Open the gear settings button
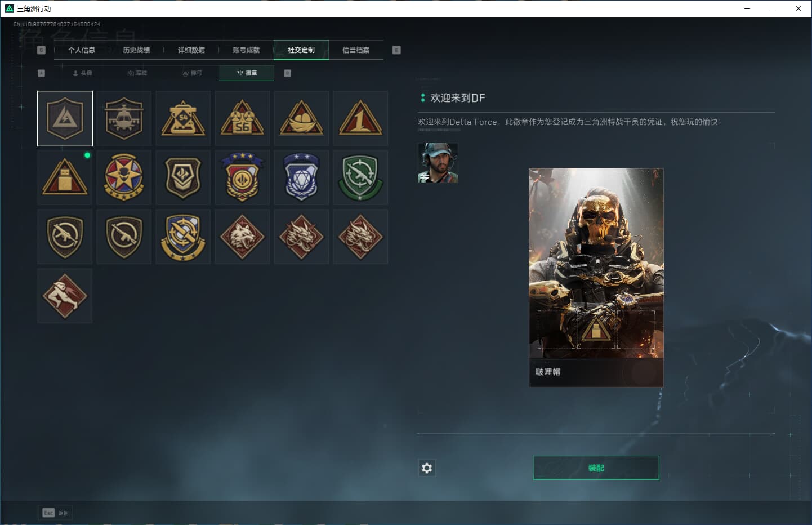This screenshot has height=525, width=812. (427, 468)
